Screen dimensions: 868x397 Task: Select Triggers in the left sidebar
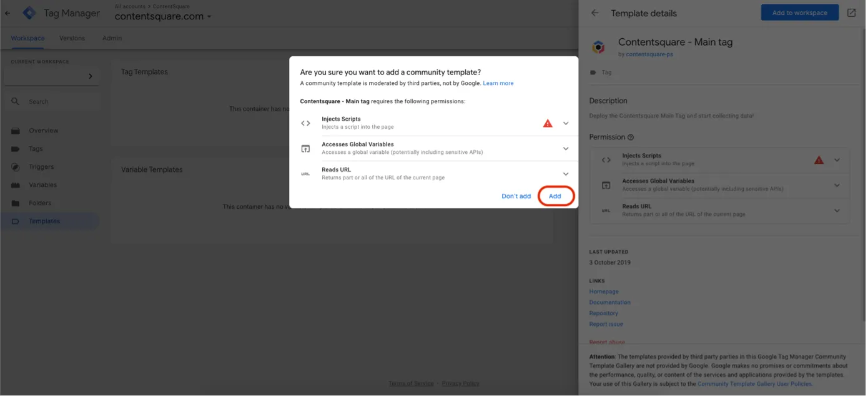pyautogui.click(x=41, y=167)
